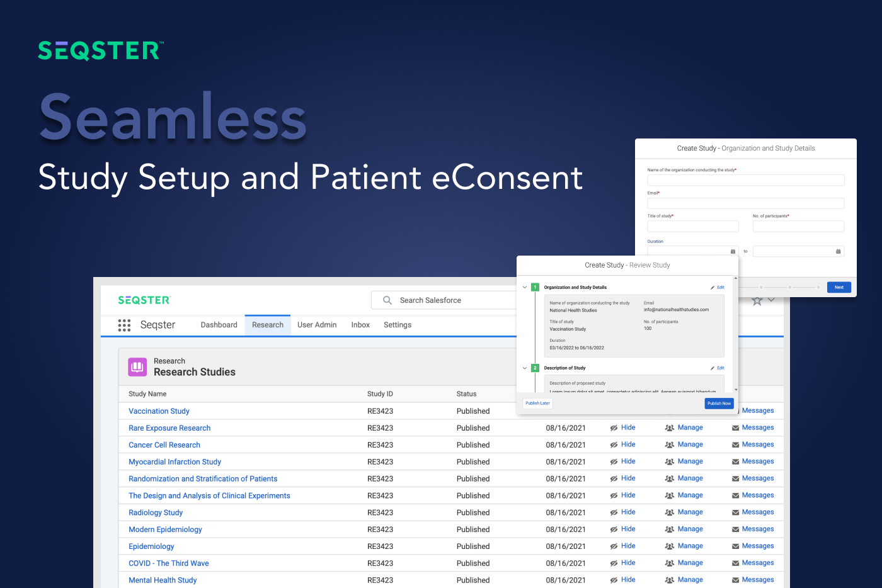Hide the COVID - The Third Wave study
The image size is (882, 588).
pos(614,563)
